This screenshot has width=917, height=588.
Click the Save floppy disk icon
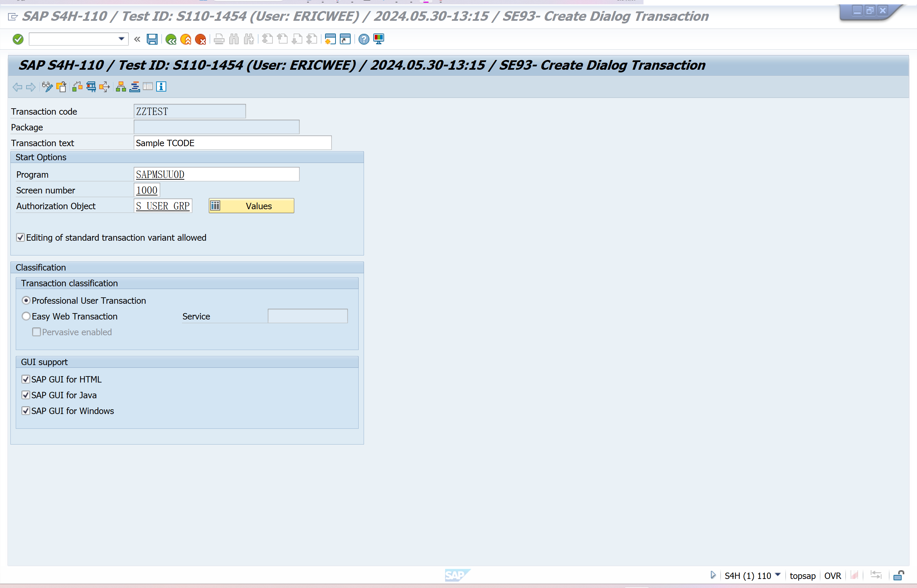coord(152,39)
